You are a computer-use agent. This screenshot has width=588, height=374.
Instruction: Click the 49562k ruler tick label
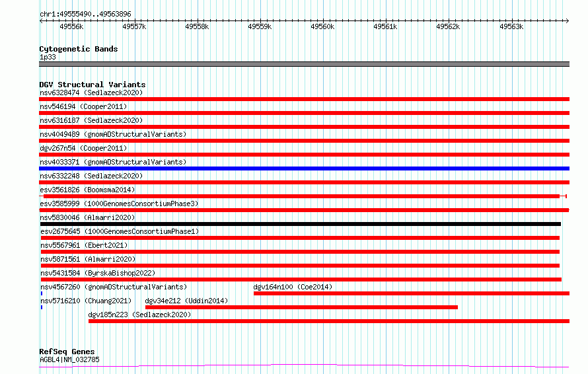click(x=448, y=26)
